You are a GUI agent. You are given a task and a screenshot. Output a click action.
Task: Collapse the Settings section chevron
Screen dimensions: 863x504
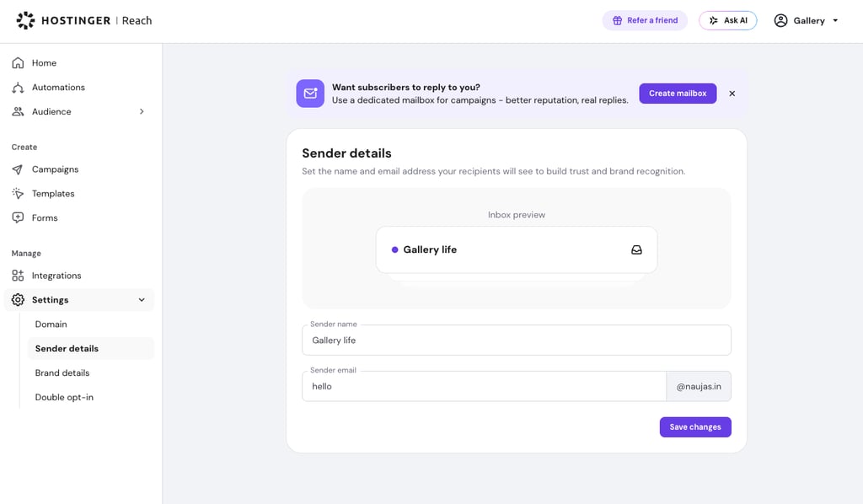coord(142,300)
